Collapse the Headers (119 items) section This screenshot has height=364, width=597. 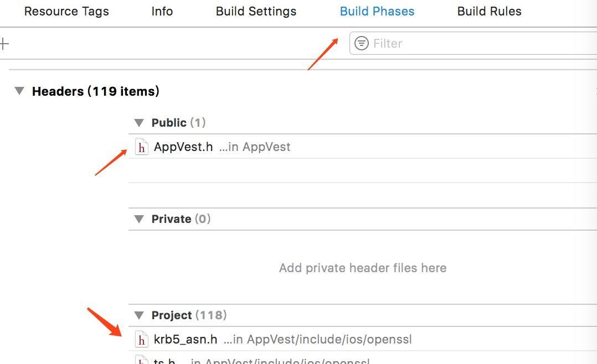20,91
